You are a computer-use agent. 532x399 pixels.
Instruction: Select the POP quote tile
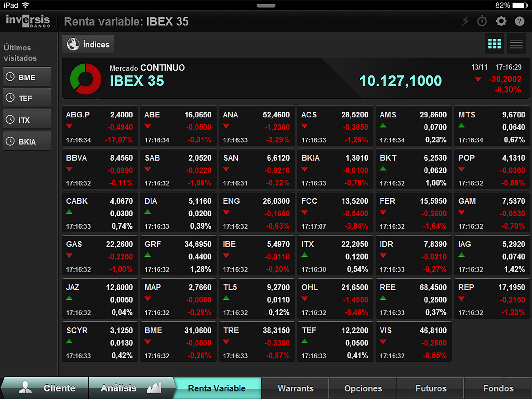tap(492, 169)
